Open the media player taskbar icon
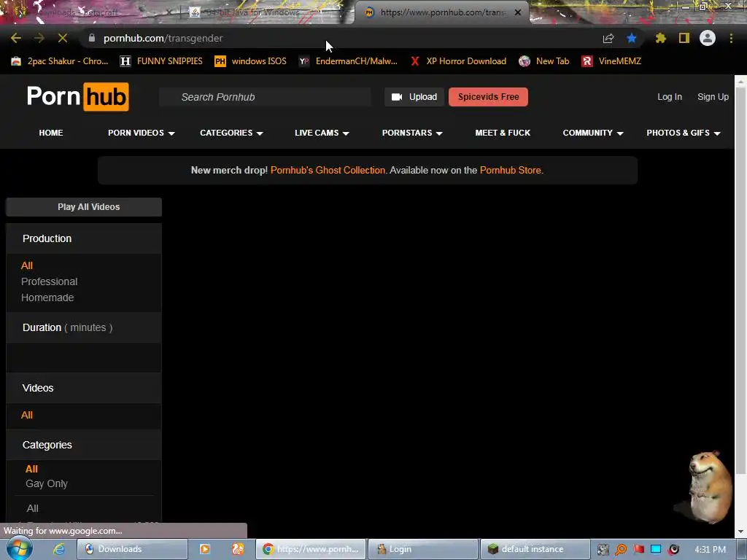The height and width of the screenshot is (560, 747). [205, 549]
